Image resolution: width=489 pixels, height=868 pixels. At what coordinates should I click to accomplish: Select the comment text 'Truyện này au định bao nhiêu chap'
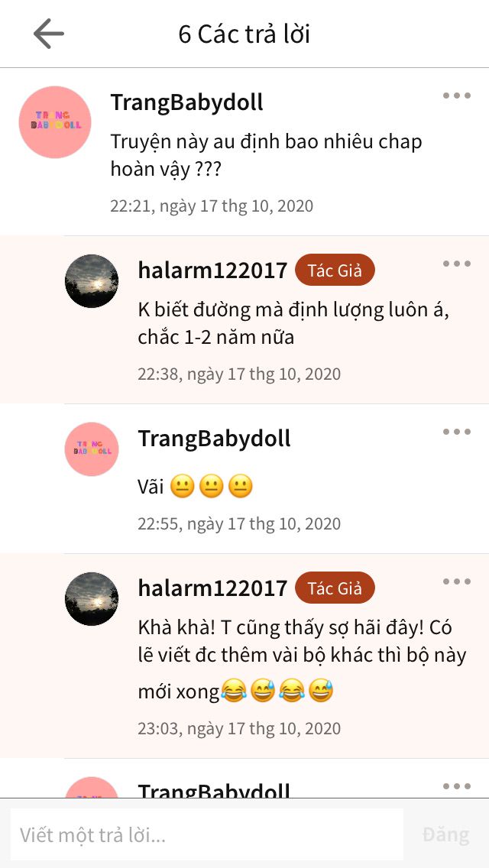click(x=267, y=141)
